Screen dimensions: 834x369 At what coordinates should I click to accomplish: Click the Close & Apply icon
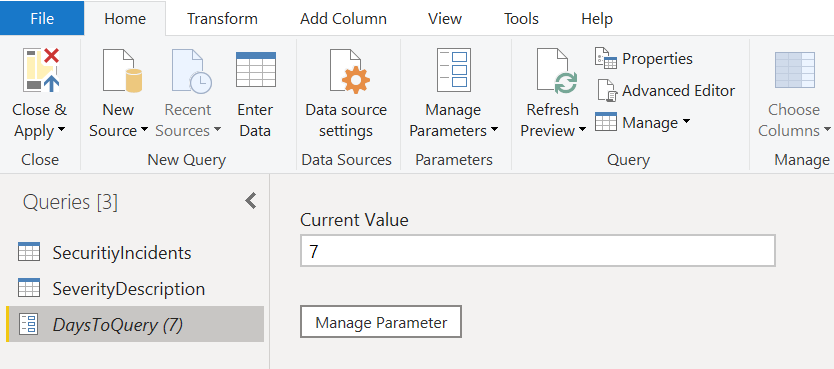[41, 70]
